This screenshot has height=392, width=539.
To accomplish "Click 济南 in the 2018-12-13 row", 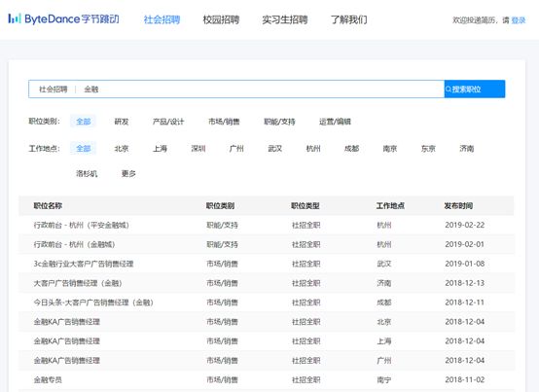I will 384,283.
